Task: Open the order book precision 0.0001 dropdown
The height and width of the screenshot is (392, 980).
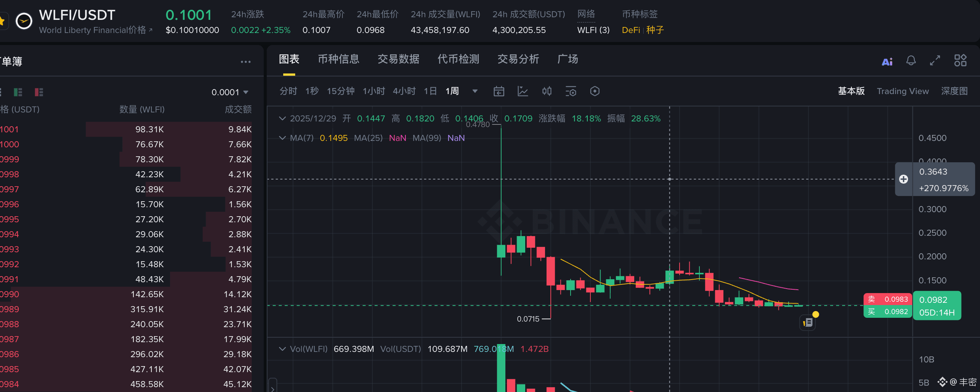Action: 230,92
